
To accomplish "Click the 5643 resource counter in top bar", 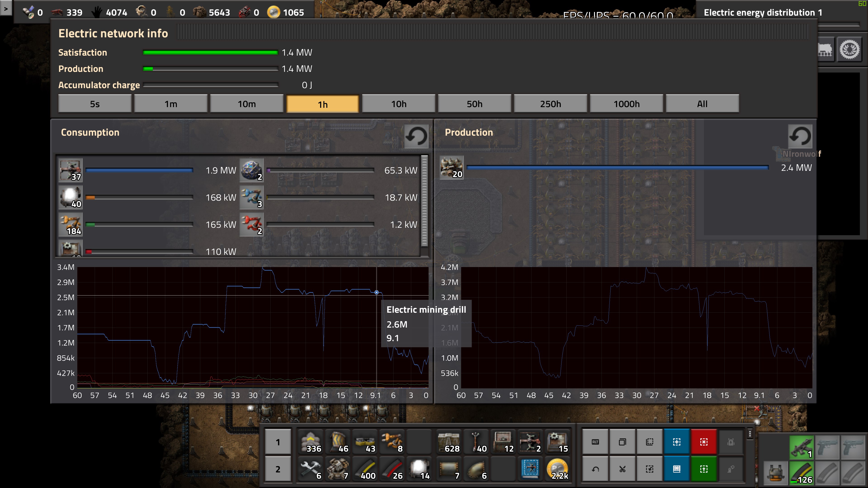I will (x=212, y=12).
